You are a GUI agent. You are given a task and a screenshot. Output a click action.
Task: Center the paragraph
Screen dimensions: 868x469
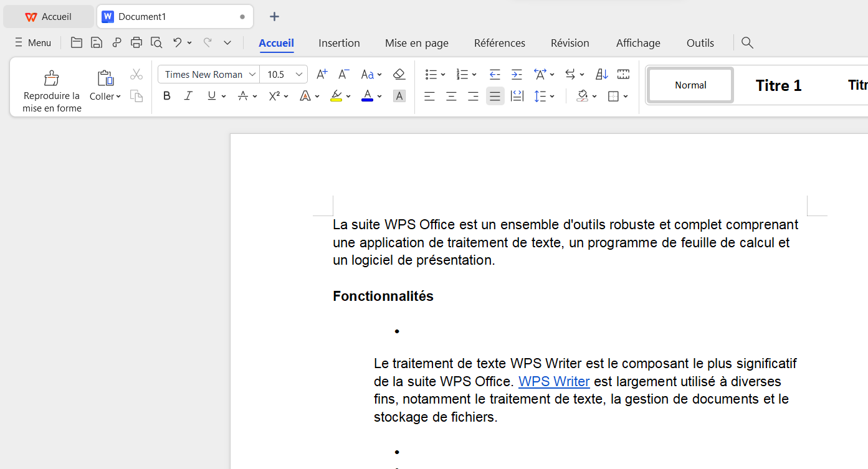pos(451,96)
